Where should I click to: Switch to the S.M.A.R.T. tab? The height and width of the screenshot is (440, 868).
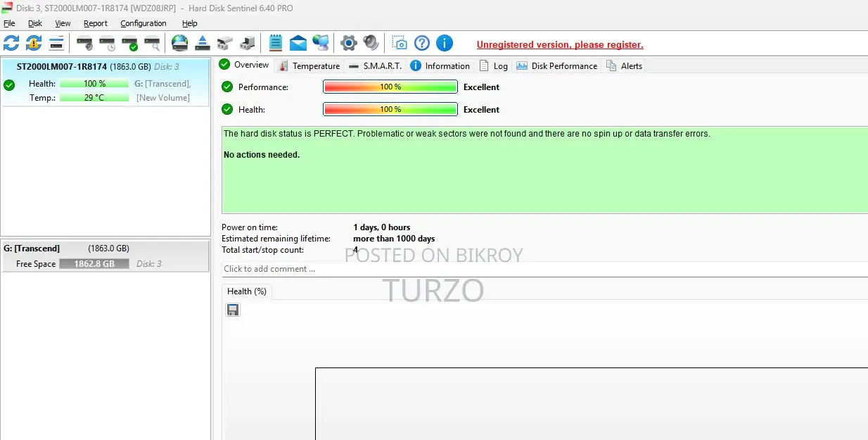(375, 65)
